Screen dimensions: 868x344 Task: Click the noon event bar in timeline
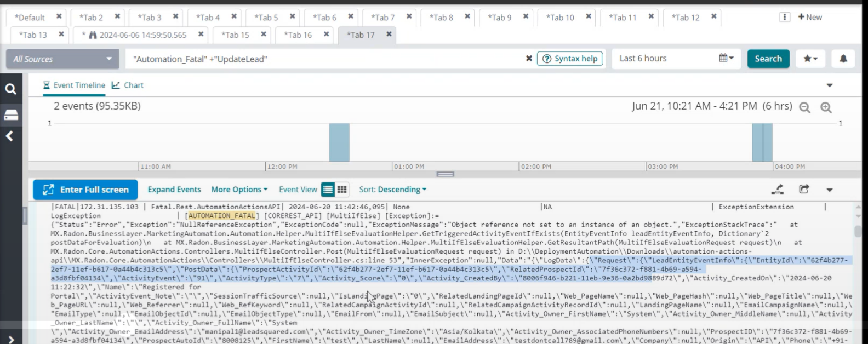coord(339,142)
